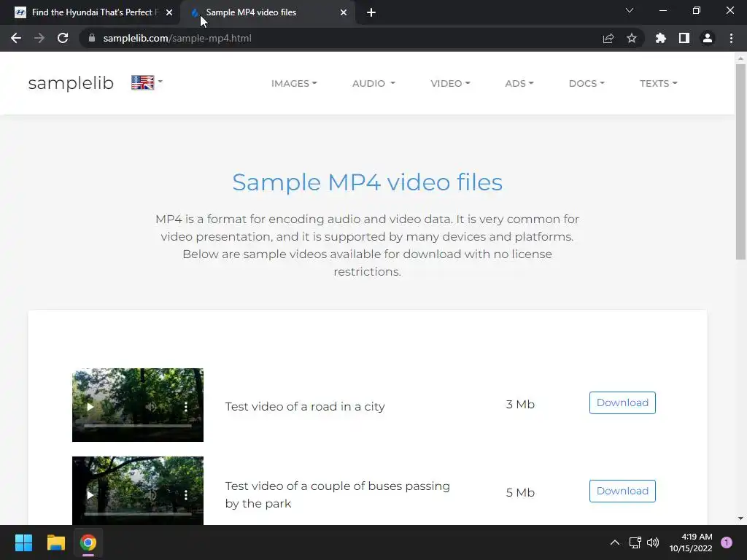Image resolution: width=747 pixels, height=560 pixels.
Task: Expand the TEXTS menu
Action: 659,83
